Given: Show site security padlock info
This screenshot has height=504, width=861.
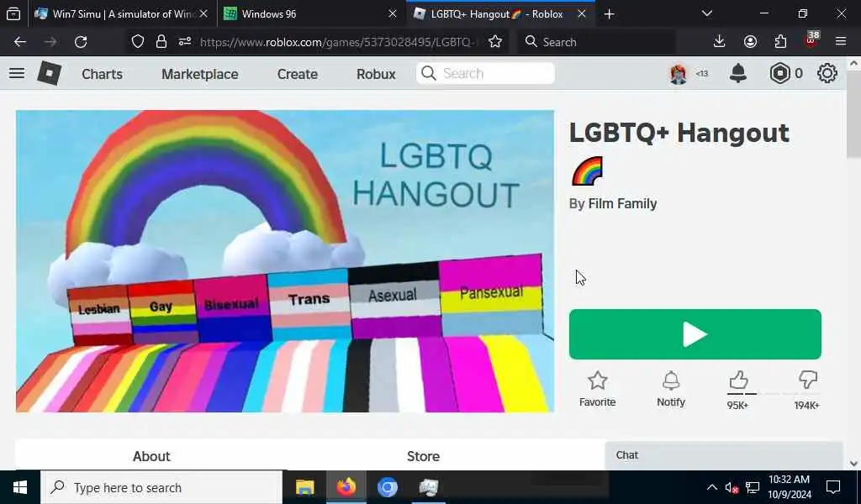Looking at the screenshot, I should [x=161, y=42].
